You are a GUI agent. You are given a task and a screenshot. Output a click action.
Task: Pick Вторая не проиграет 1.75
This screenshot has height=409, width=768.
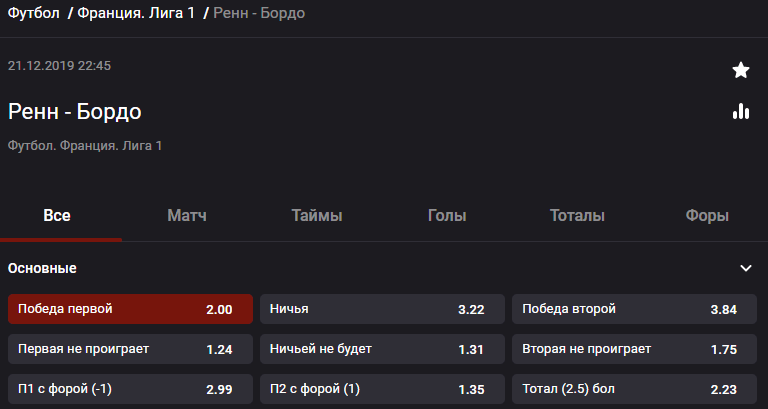634,349
